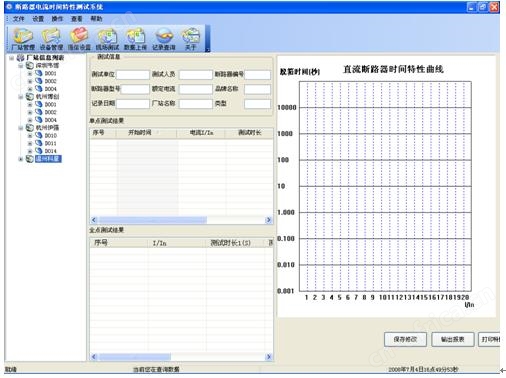This screenshot has width=506, height=378.
Task: Click the 输出报表 button
Action: click(x=452, y=339)
